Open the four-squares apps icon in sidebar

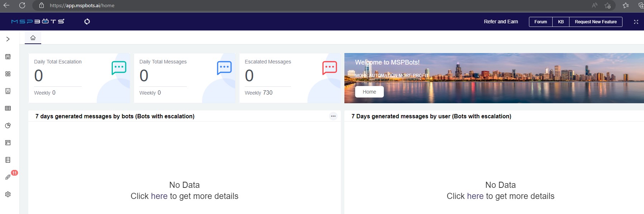click(8, 74)
